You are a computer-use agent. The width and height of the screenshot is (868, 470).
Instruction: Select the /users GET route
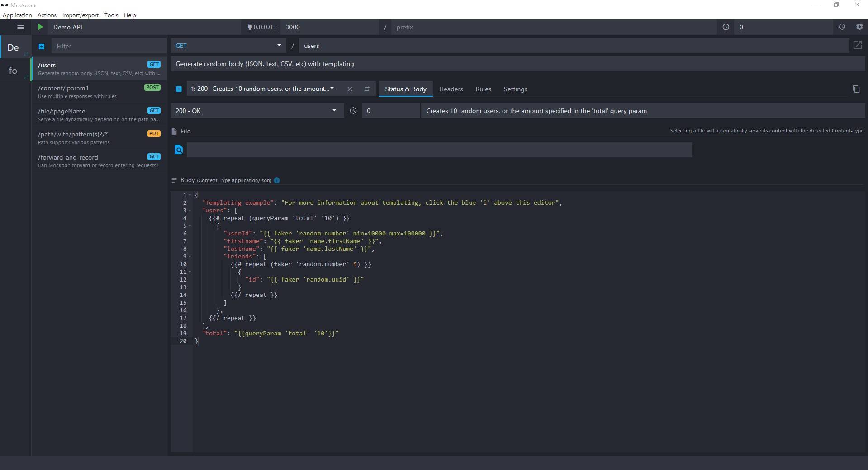pyautogui.click(x=99, y=69)
